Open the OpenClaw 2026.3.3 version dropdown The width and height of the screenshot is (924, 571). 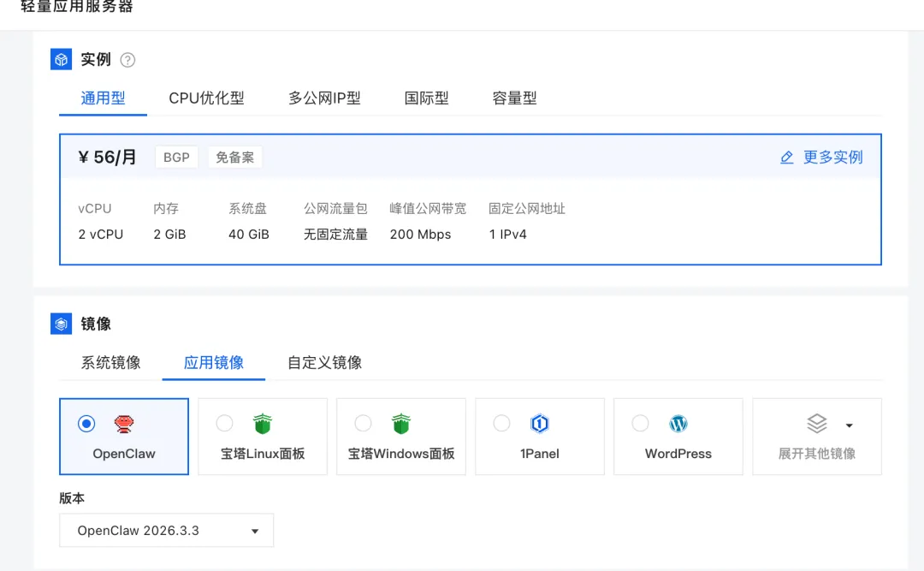pyautogui.click(x=166, y=530)
